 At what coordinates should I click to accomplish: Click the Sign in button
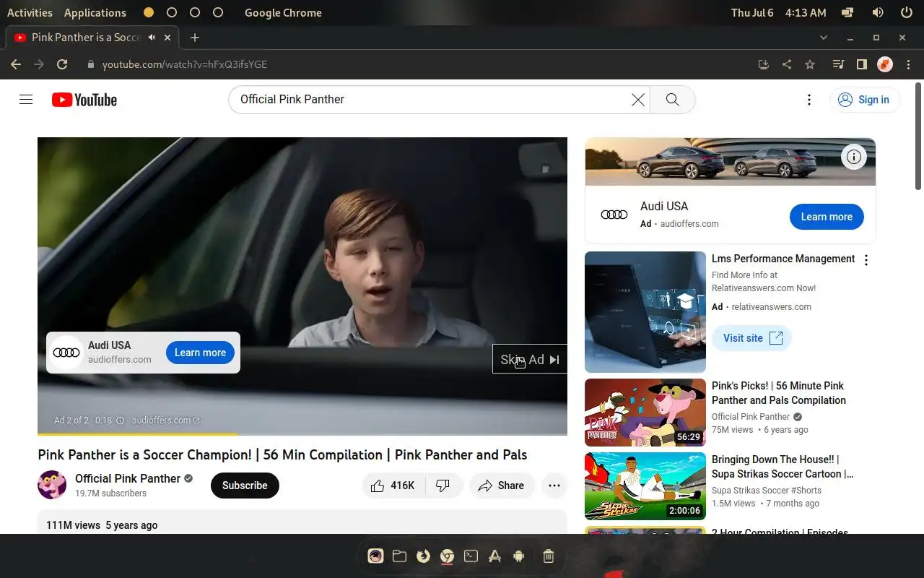click(865, 100)
